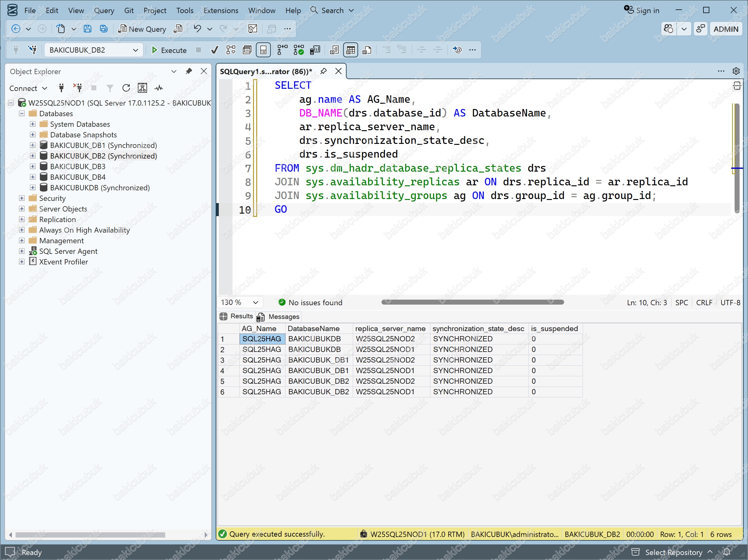Open the Tools menu

[x=185, y=11]
